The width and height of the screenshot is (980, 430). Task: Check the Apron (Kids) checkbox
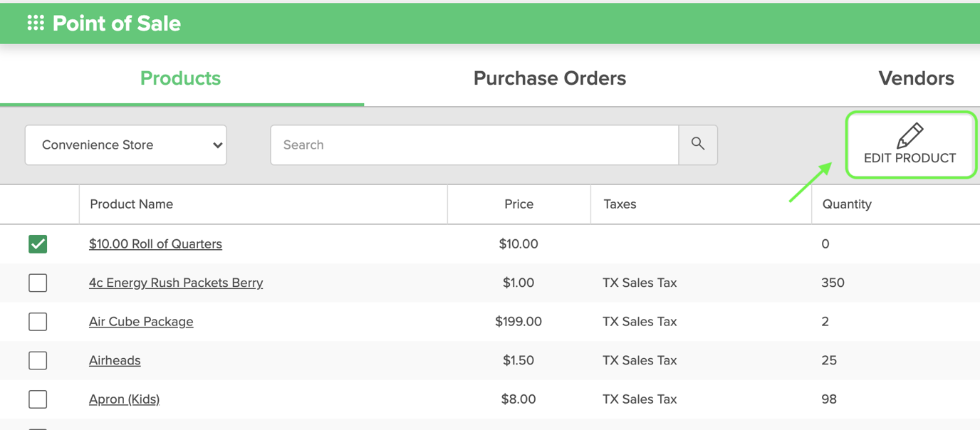(x=38, y=399)
